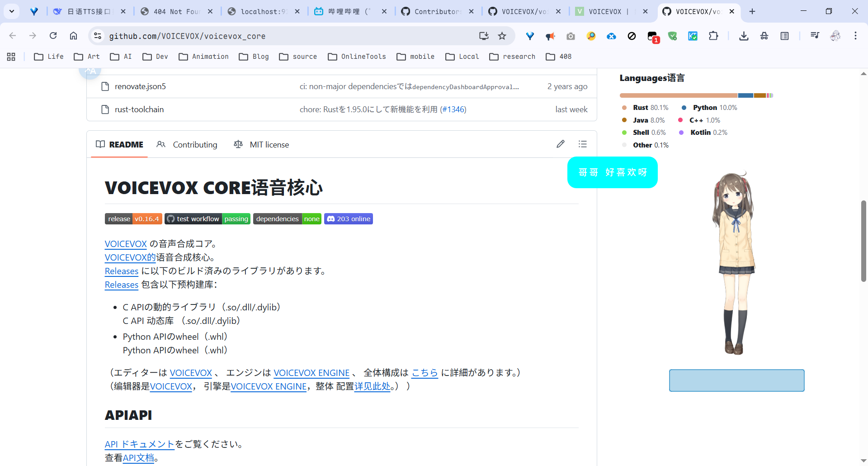Select the README tab

tap(119, 144)
